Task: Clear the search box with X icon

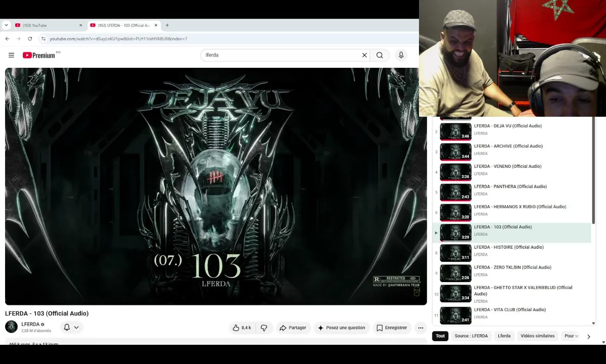Action: pos(364,55)
